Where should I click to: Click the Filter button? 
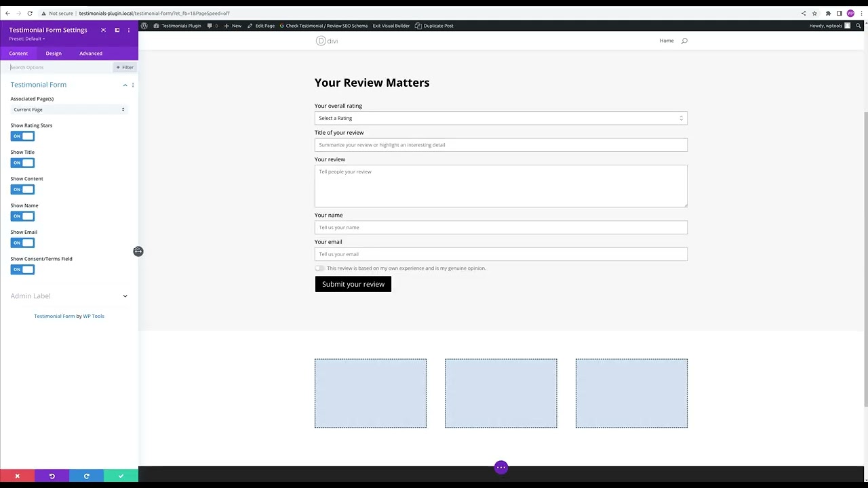[x=125, y=67]
